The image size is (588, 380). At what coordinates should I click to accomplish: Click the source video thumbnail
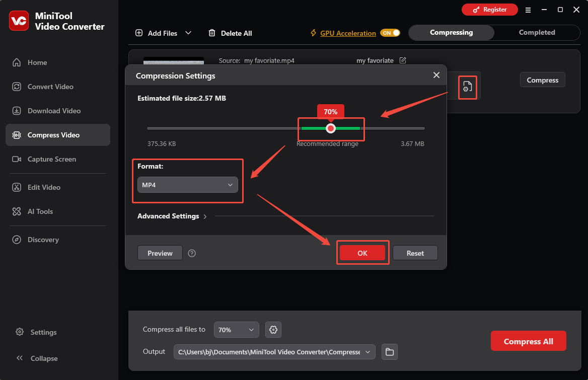pyautogui.click(x=174, y=61)
